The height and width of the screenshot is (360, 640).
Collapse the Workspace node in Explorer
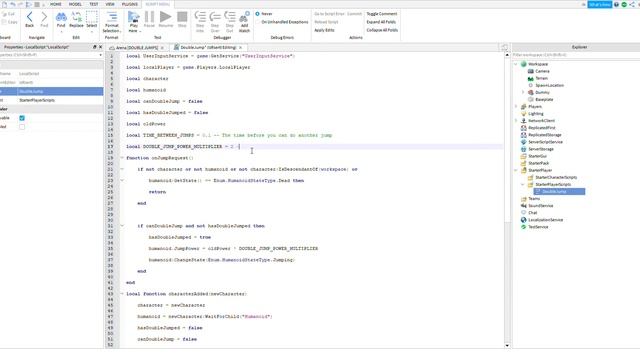tap(516, 64)
